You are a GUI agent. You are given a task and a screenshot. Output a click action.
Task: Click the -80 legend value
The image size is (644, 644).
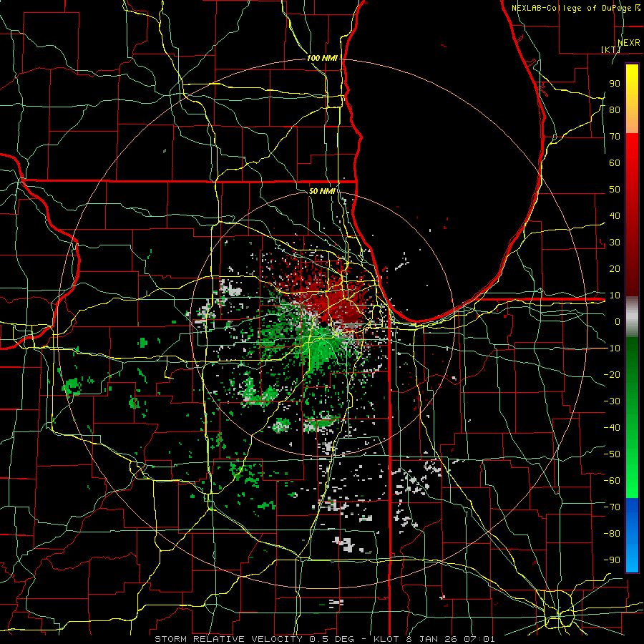pyautogui.click(x=612, y=534)
